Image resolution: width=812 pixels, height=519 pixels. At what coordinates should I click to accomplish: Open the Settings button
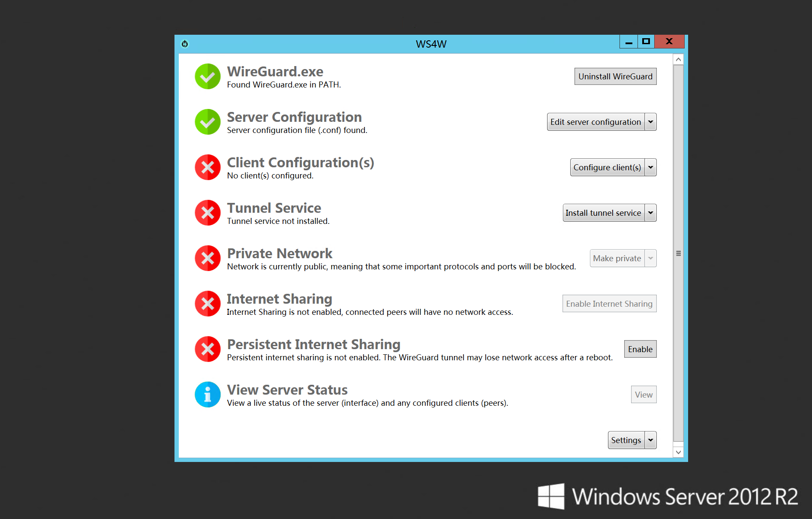pos(626,440)
